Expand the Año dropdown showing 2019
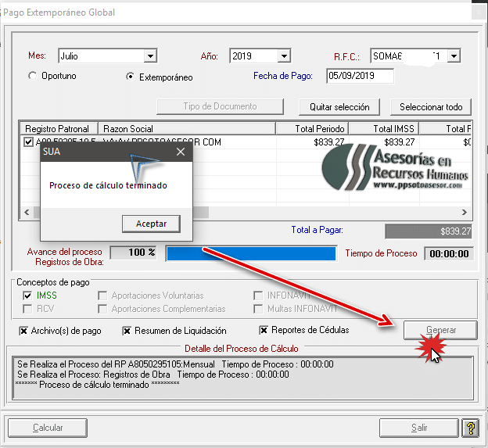 pyautogui.click(x=284, y=56)
